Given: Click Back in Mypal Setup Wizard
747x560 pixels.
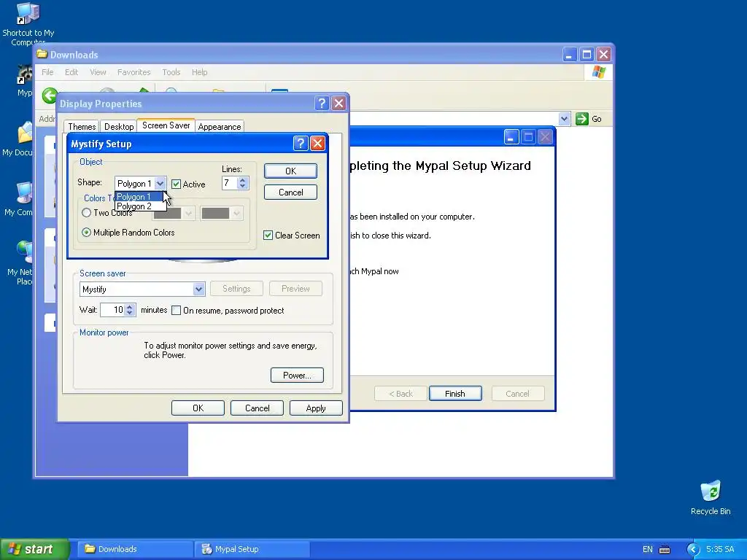Looking at the screenshot, I should [x=400, y=393].
